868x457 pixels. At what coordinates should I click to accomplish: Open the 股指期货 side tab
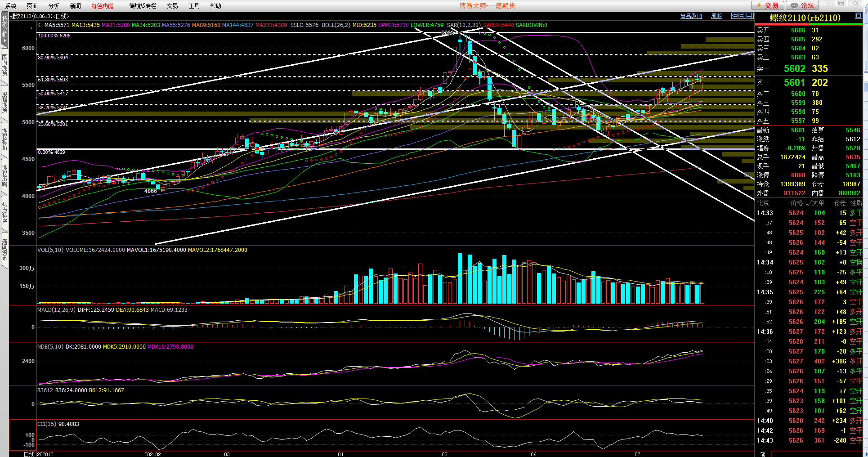(4, 102)
